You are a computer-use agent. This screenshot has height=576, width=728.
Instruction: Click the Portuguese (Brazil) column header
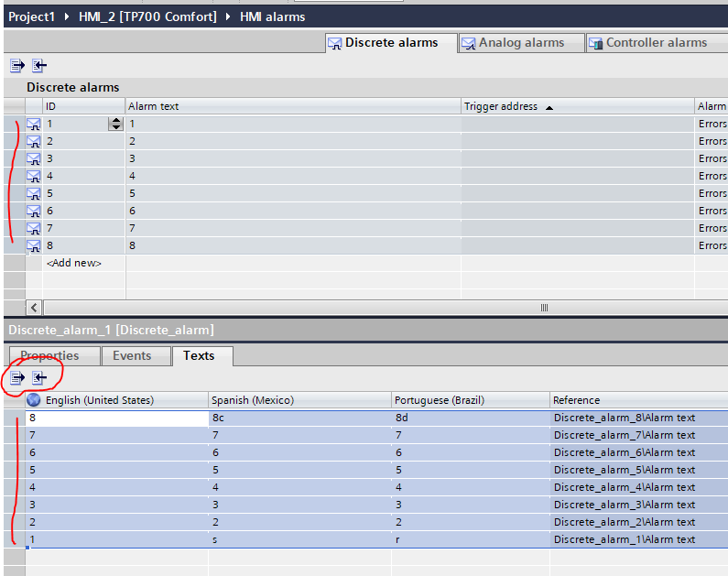[x=471, y=400]
